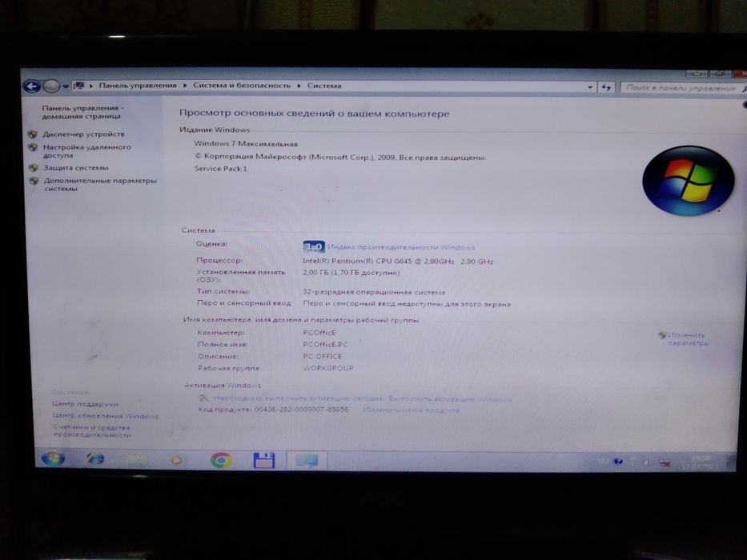Open recent pages dropdown beside navigation arrows
Screen dimensions: 747x560
[66, 86]
